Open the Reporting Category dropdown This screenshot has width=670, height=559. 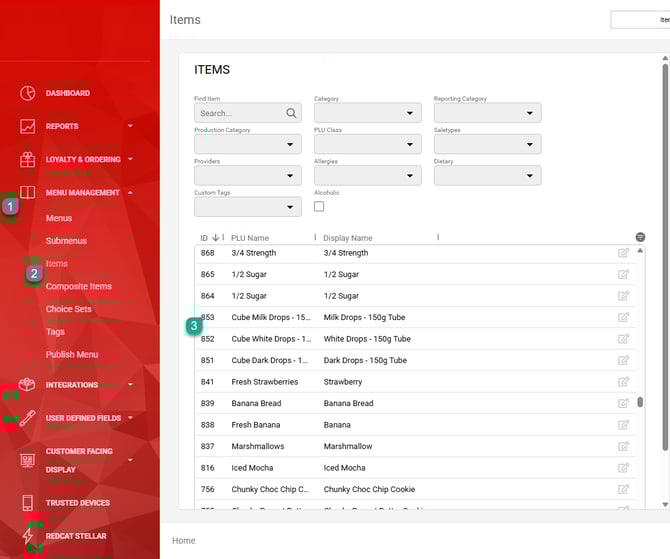[x=487, y=113]
